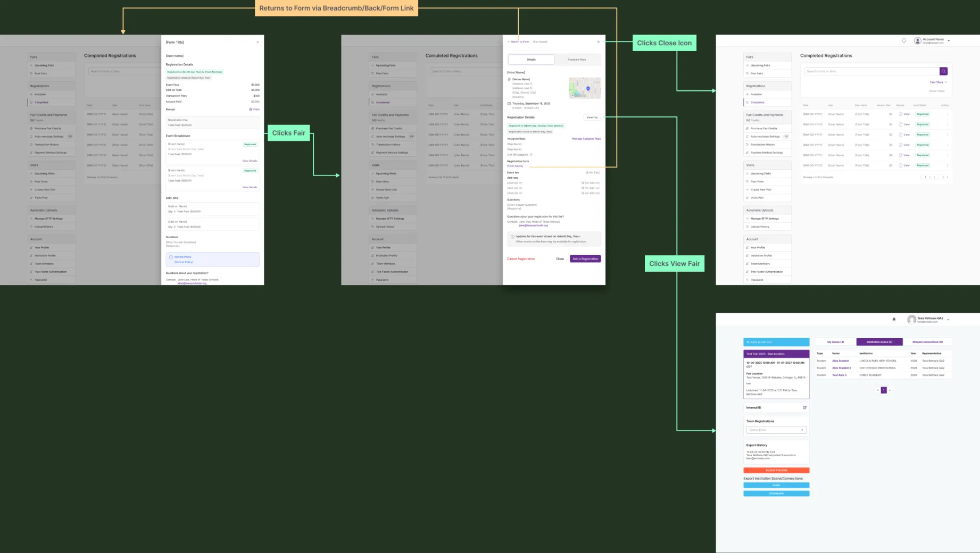Expand the Tess Rethore-QA2 account dropdown arrow
This screenshot has width=980, height=553.
point(948,320)
